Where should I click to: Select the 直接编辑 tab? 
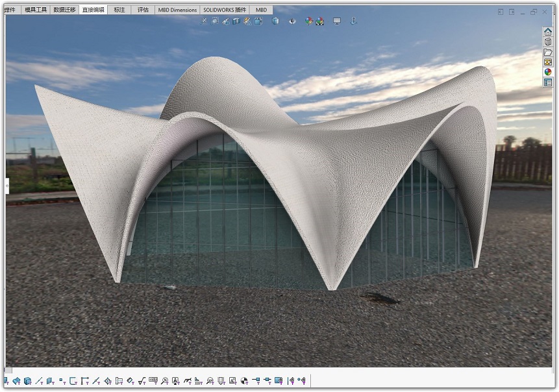93,10
